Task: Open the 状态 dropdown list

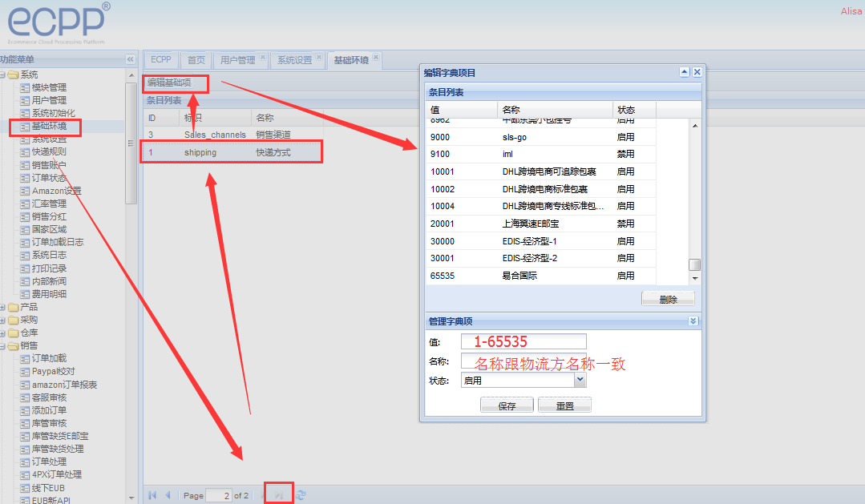Action: [x=580, y=381]
